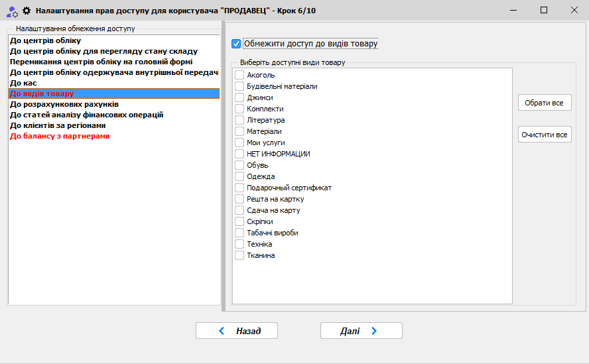Enable the 'Будівельні матеріали' checkbox
The image size is (589, 364).
tap(239, 86)
